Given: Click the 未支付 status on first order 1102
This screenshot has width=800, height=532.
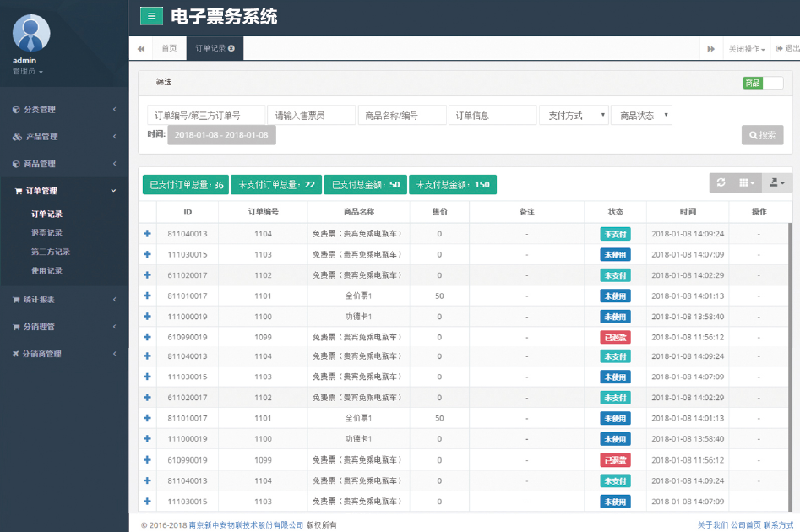Looking at the screenshot, I should (x=615, y=275).
